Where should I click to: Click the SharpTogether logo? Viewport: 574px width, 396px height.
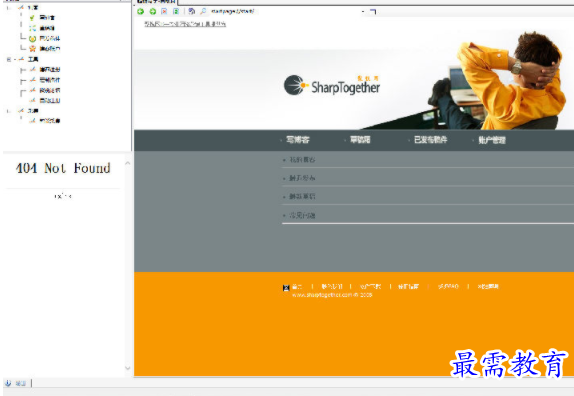click(332, 86)
